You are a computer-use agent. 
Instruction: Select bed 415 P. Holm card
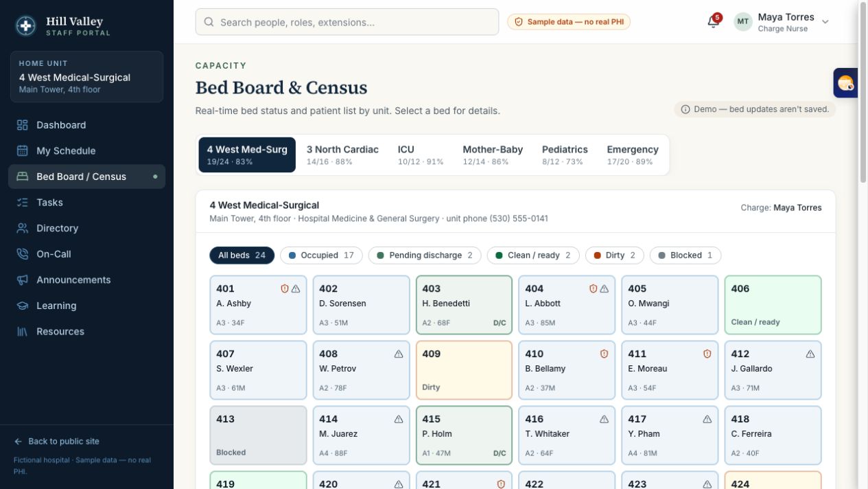tap(464, 435)
